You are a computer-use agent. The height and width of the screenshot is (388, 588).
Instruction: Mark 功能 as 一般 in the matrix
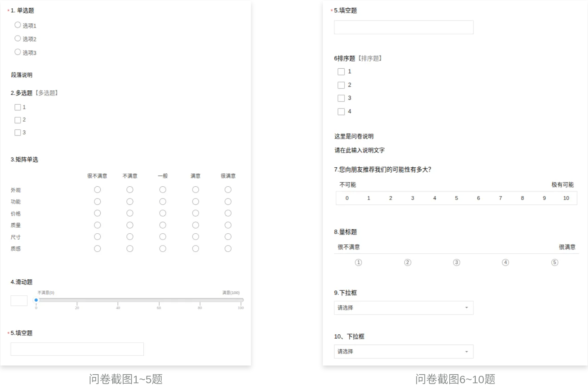[x=163, y=201]
